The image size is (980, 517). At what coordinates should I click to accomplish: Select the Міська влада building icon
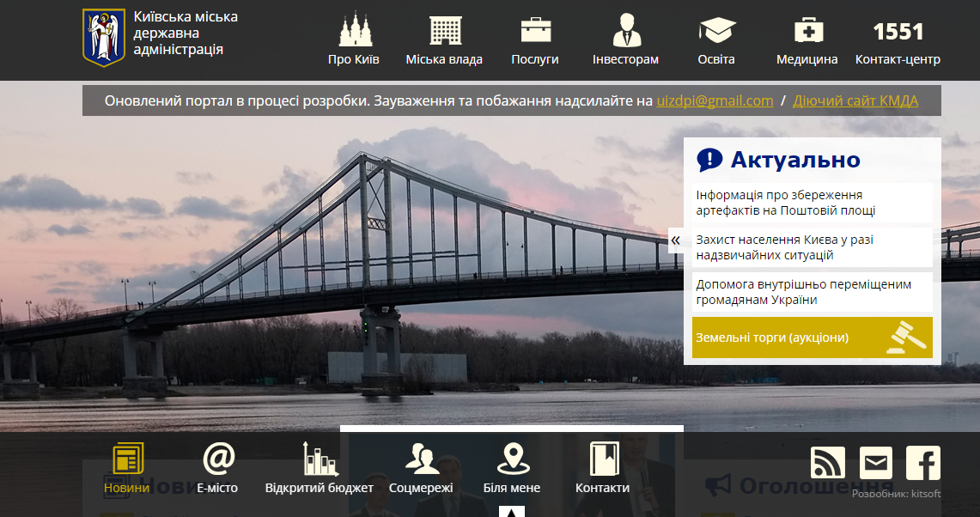(445, 30)
